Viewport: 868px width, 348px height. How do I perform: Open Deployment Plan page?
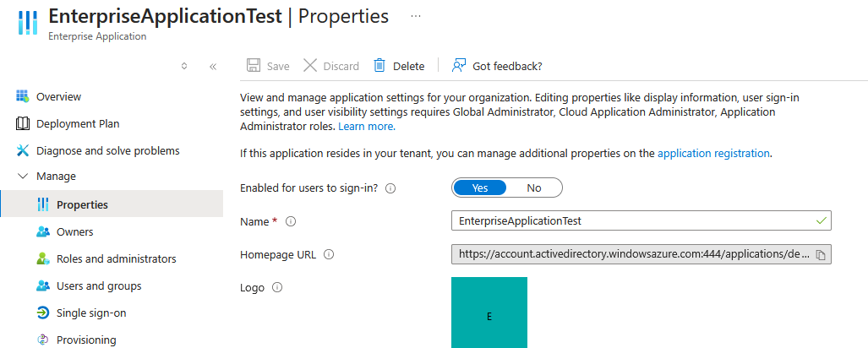[x=78, y=124]
